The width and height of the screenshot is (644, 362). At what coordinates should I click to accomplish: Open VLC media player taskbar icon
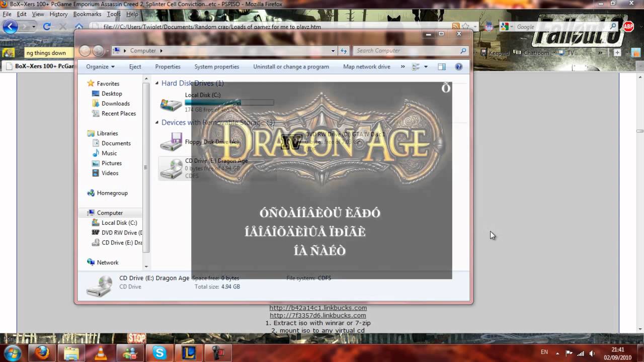click(101, 353)
